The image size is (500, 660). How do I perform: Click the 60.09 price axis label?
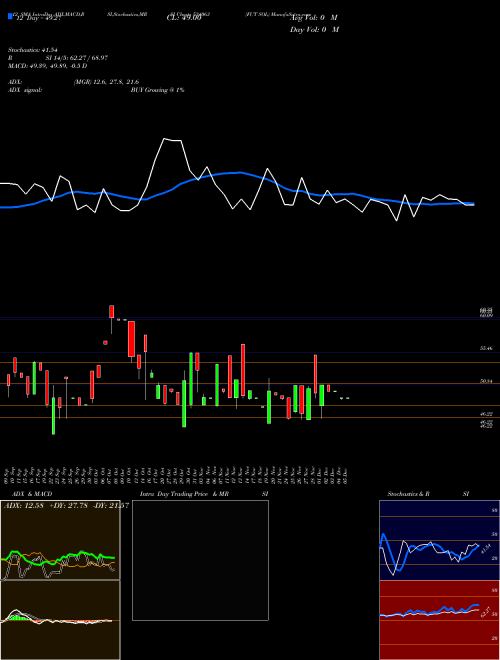(487, 315)
